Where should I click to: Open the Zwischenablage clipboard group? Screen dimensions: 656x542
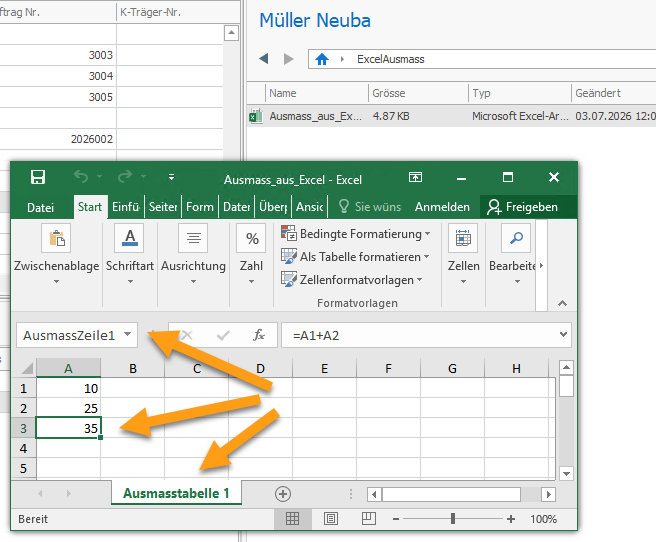[56, 255]
